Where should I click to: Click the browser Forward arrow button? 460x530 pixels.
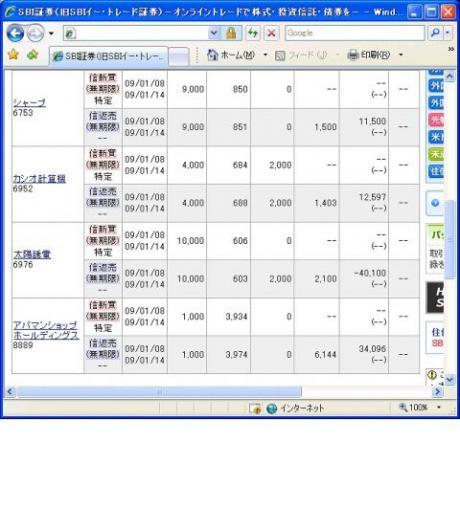pyautogui.click(x=35, y=33)
